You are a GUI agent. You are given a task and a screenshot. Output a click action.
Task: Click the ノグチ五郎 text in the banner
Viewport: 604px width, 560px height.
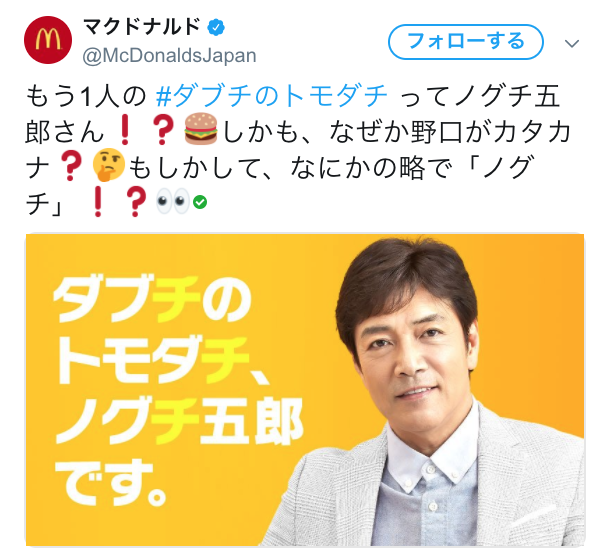click(179, 421)
